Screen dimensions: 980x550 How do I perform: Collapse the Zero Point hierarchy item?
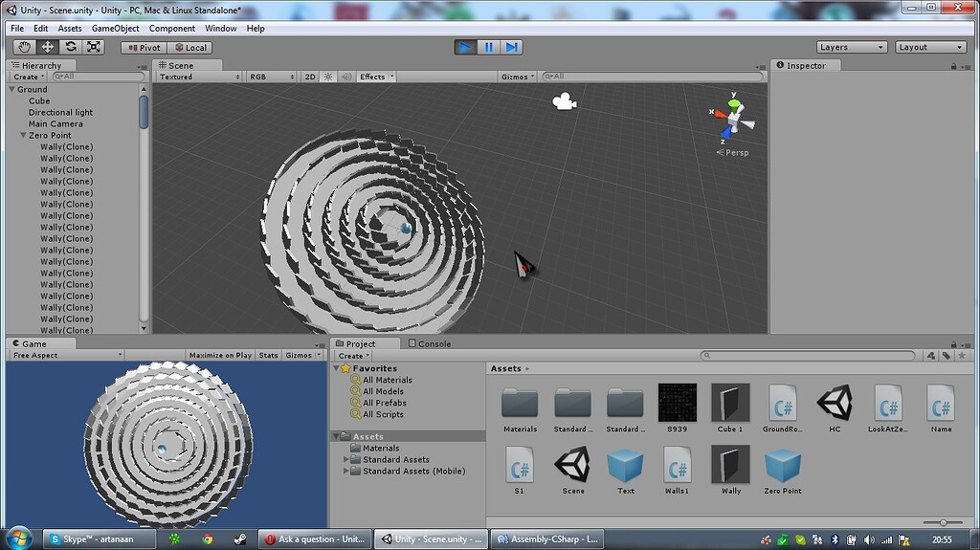coord(23,135)
